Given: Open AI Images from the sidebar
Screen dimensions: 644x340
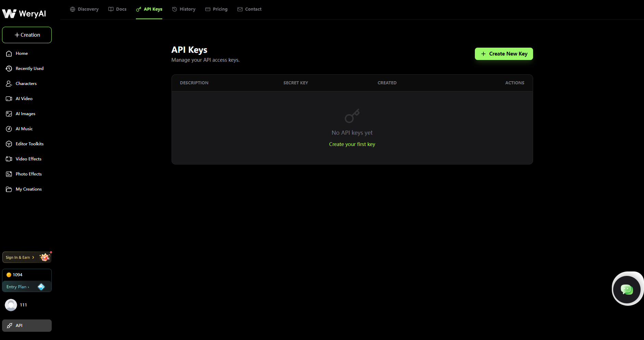Looking at the screenshot, I should 25,113.
